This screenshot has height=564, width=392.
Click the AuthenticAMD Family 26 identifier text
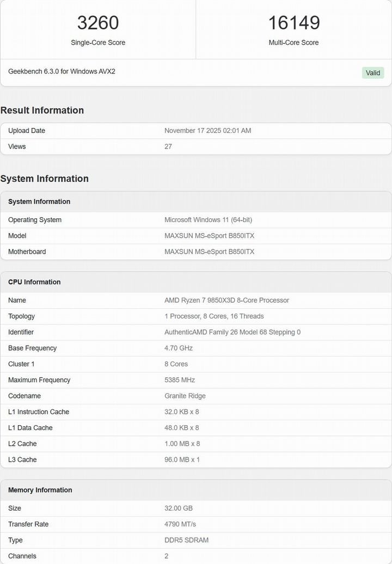pyautogui.click(x=232, y=332)
